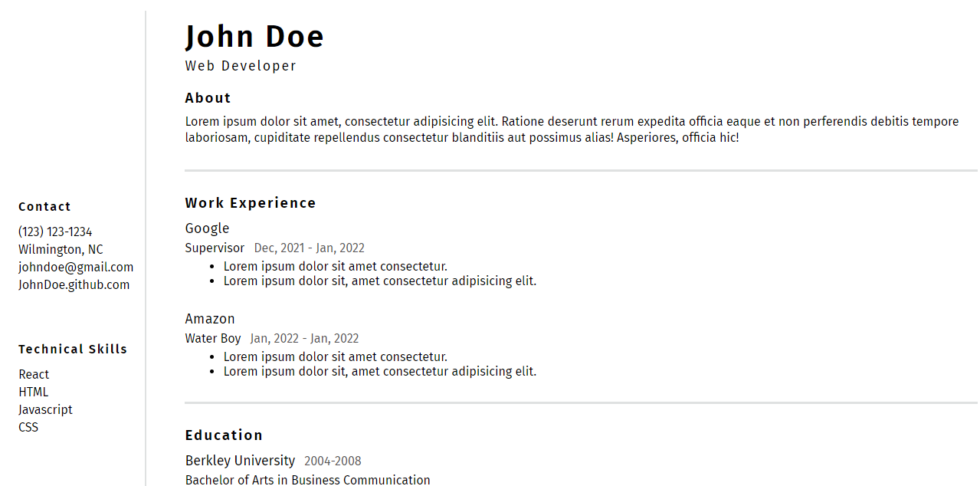
Task: Click the Technical Skills heading
Action: [x=73, y=349]
